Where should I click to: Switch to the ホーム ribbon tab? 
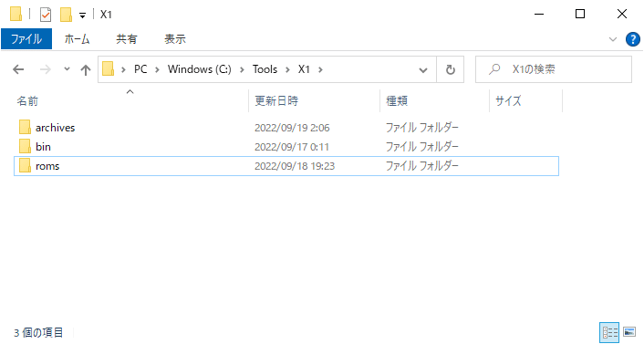coord(78,39)
